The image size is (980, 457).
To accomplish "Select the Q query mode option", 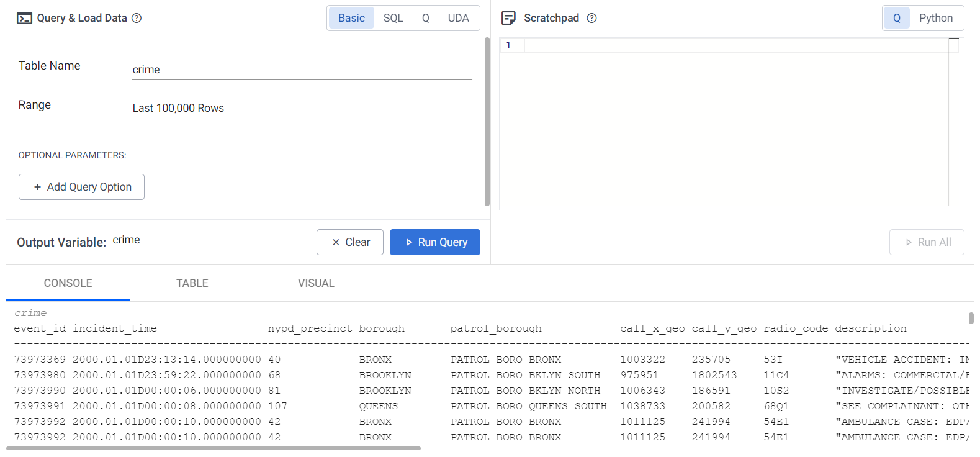I will (426, 18).
